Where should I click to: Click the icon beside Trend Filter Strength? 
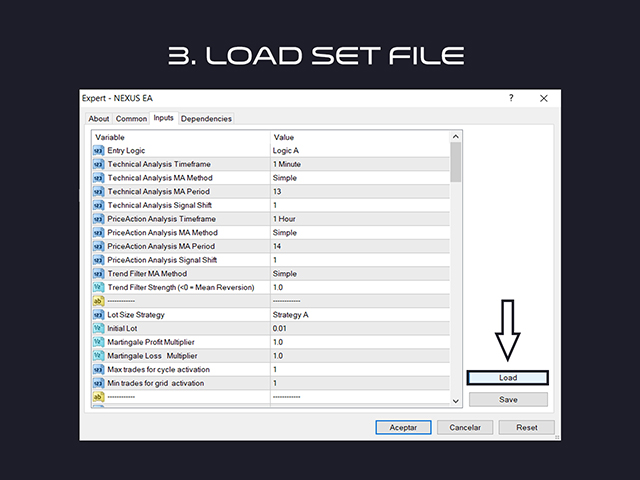(x=98, y=287)
